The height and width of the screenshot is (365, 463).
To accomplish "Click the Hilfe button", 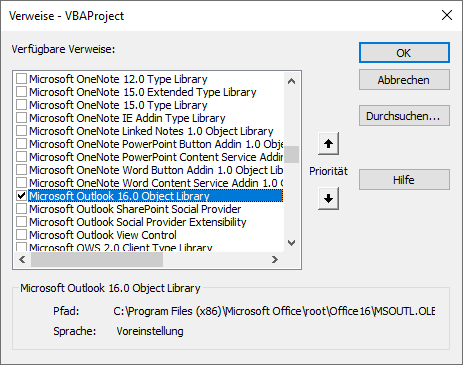I will 404,180.
